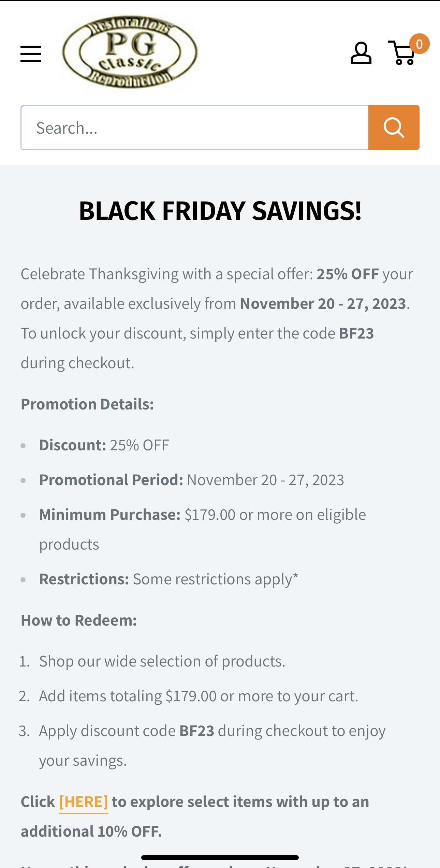Open the shopping cart icon
This screenshot has width=440, height=868.
point(402,54)
